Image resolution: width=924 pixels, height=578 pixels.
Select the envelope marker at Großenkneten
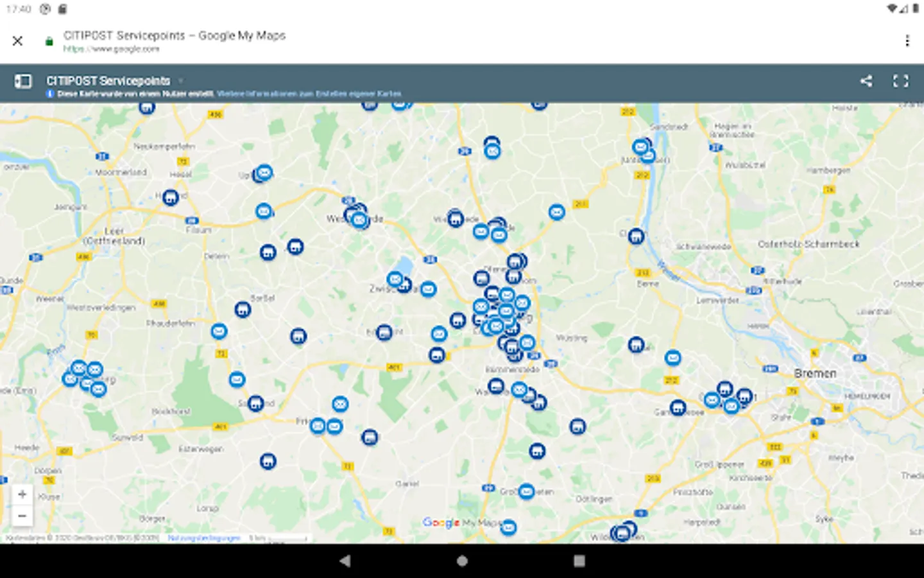coord(526,492)
